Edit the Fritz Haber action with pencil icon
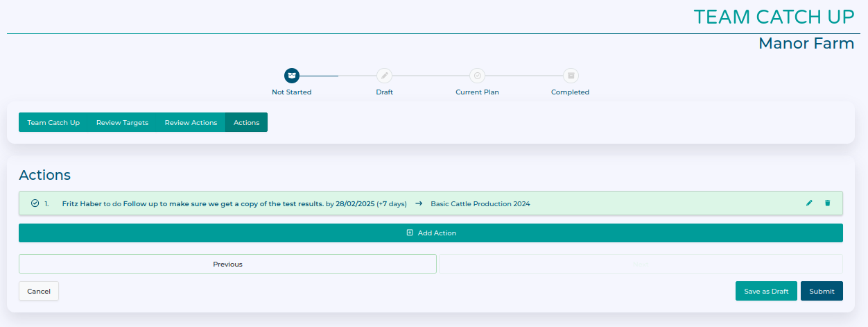Screen dimensions: 868x327 point(809,203)
